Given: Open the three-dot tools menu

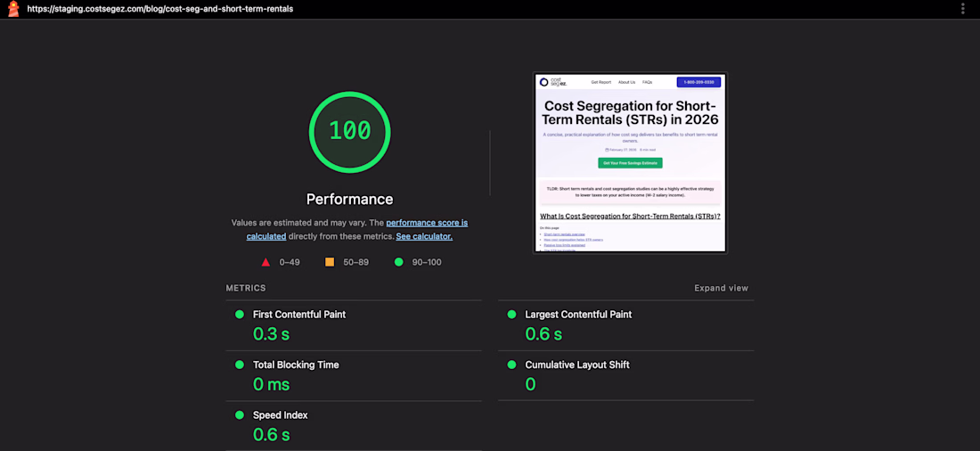Looking at the screenshot, I should (x=962, y=9).
